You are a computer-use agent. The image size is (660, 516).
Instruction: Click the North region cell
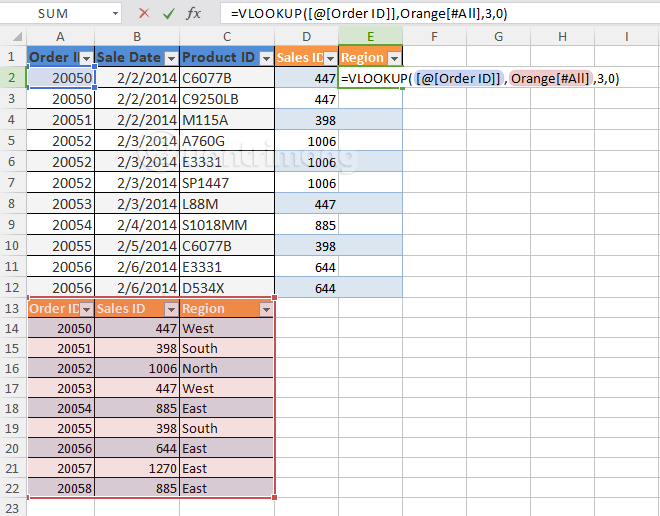[x=227, y=368]
